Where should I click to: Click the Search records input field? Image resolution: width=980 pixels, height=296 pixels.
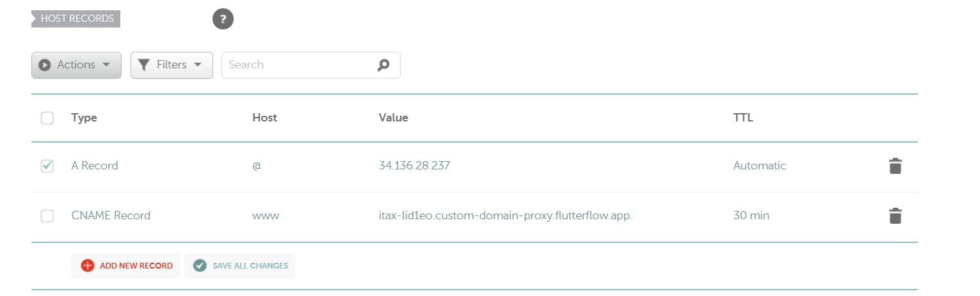click(298, 65)
